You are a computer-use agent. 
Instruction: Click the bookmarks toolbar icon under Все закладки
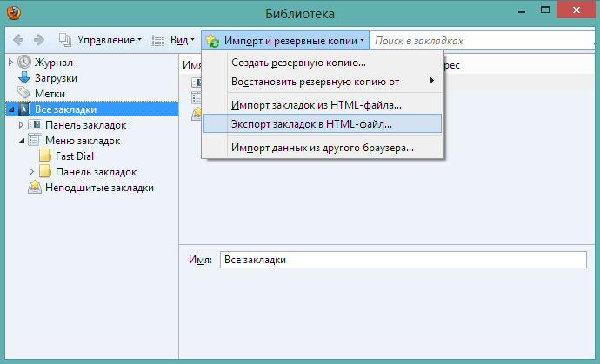pos(35,124)
